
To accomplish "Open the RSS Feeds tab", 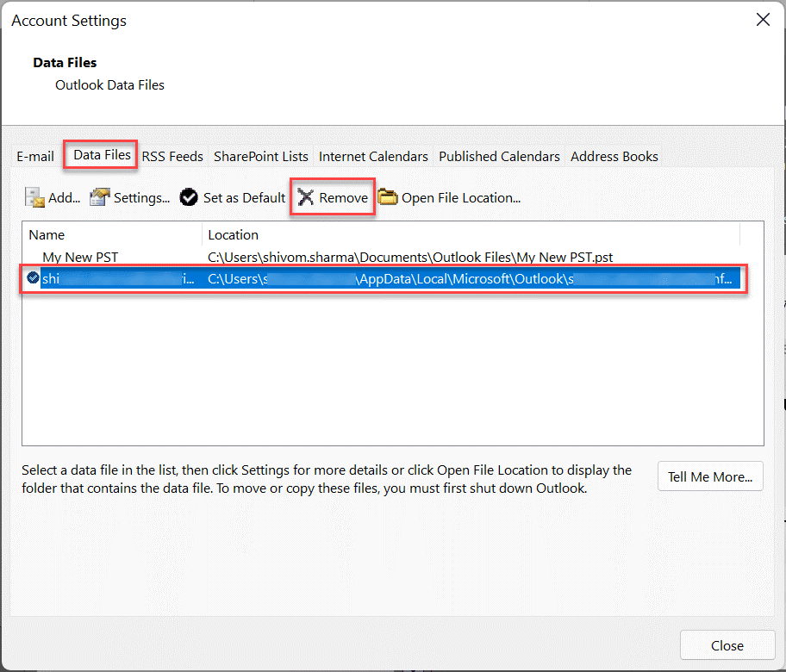I will click(172, 156).
